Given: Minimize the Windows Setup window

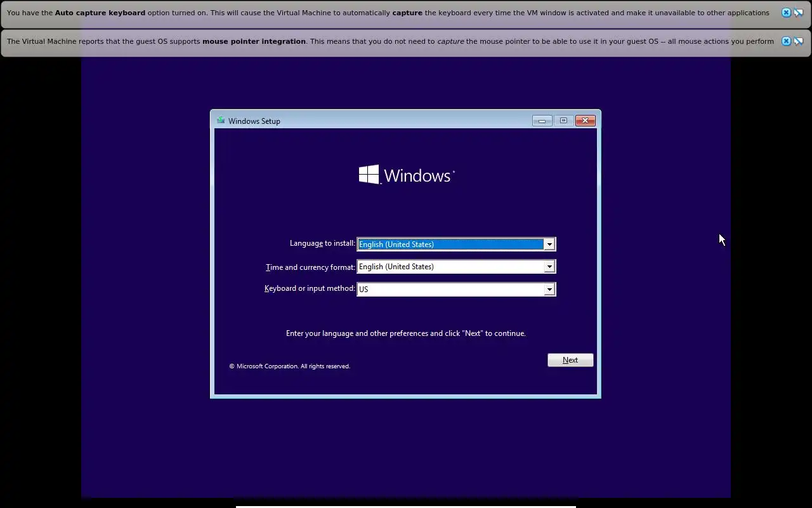Looking at the screenshot, I should 542,121.
